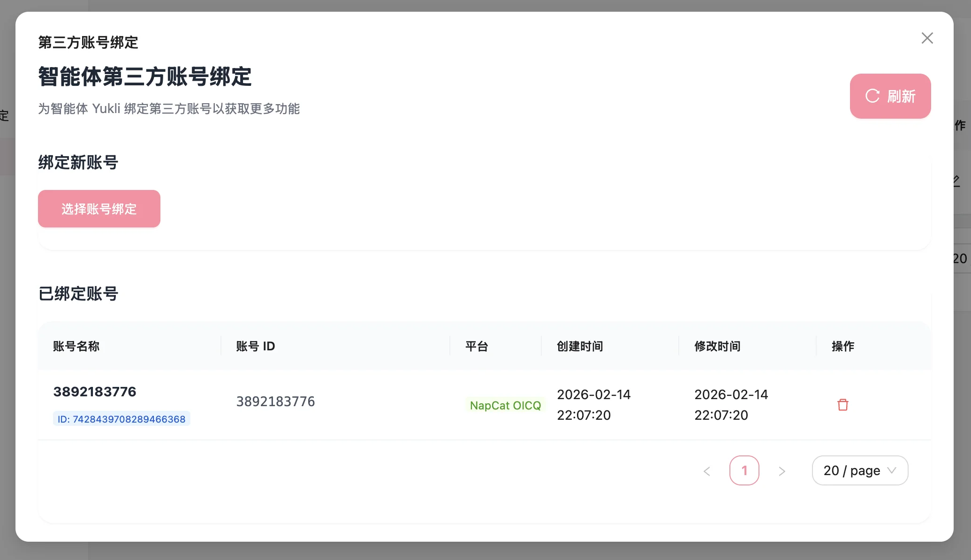
Task: Click the 账号 ID column header
Action: click(x=255, y=346)
